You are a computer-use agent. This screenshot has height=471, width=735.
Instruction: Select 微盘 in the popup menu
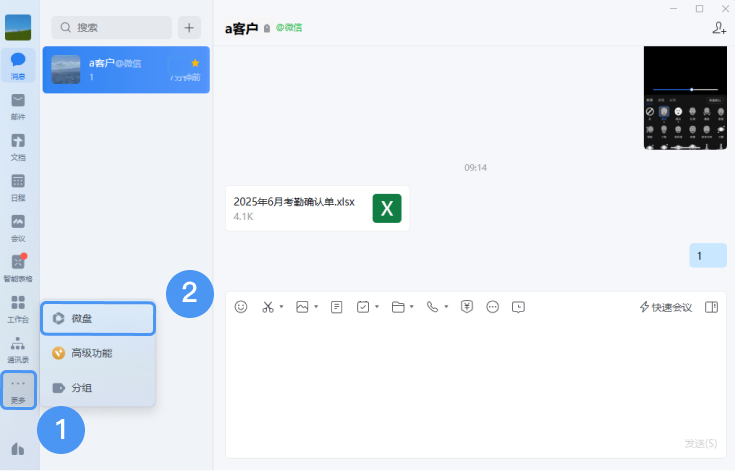click(x=98, y=319)
